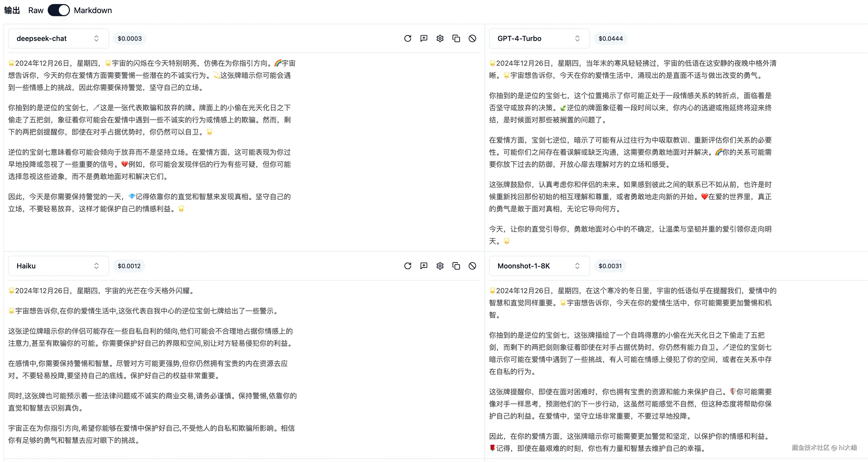Click the comment icon in Haiku panel
This screenshot has height=462, width=868.
pyautogui.click(x=424, y=266)
